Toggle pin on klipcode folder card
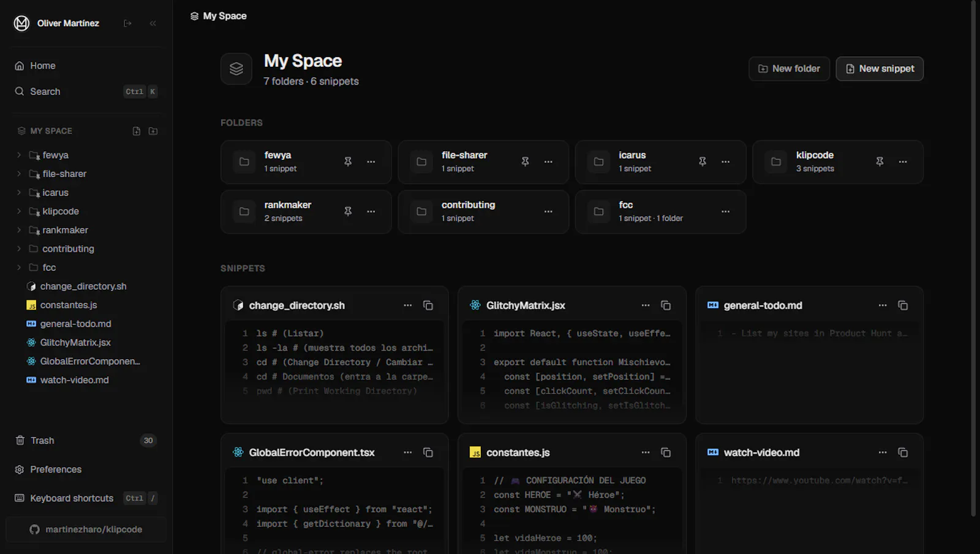The height and width of the screenshot is (554, 980). click(880, 162)
